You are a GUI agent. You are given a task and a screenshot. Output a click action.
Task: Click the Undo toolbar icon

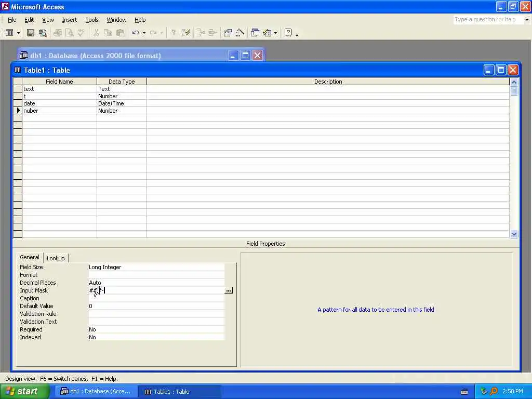(x=136, y=33)
